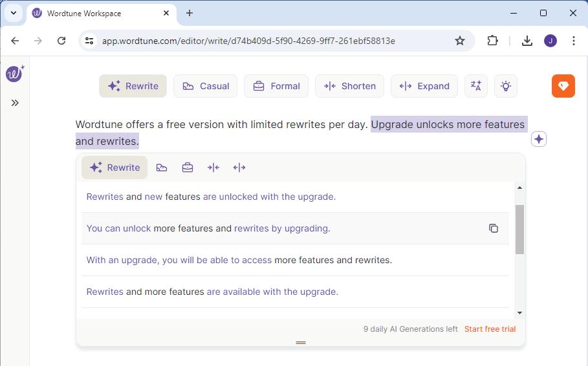Choose the 'With an upgrade' rewrite suggestion

(239, 260)
